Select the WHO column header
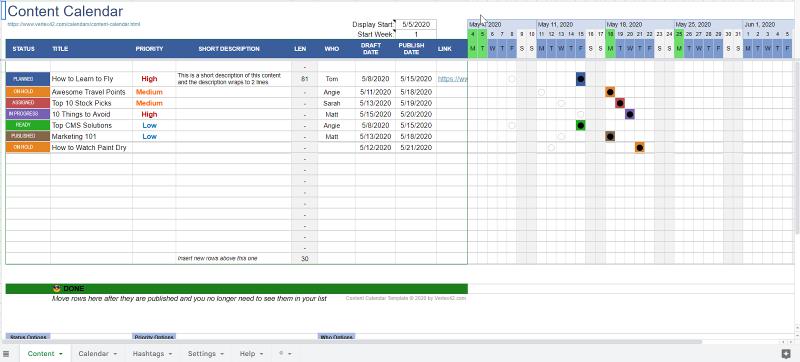The height and width of the screenshot is (362, 800). pos(332,49)
